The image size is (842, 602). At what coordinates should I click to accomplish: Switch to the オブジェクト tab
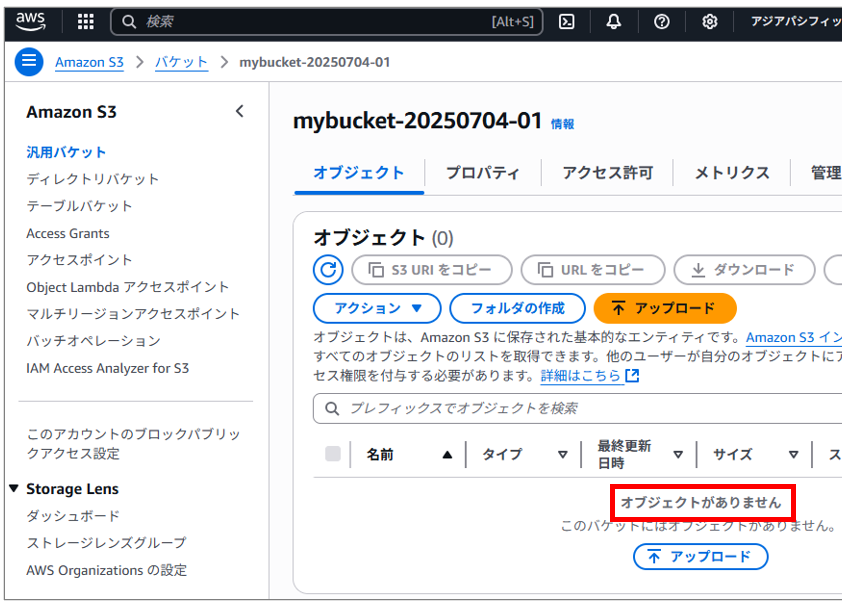[x=359, y=173]
